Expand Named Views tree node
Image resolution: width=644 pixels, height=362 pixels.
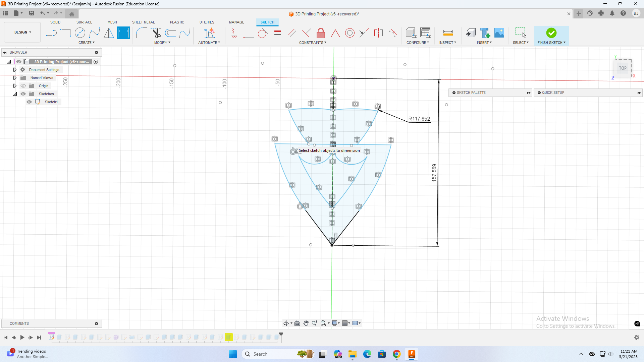pos(15,78)
